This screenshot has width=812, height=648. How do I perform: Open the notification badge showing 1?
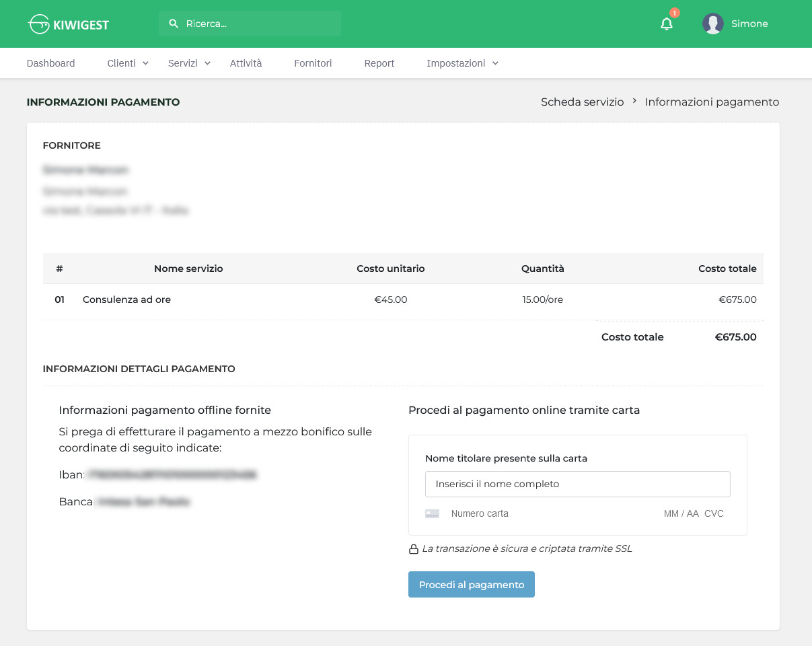(x=673, y=12)
